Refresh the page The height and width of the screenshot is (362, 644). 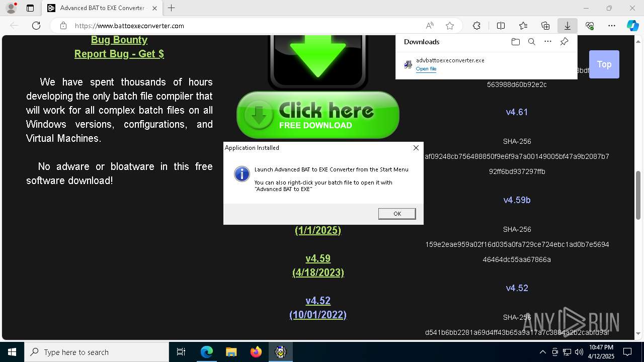36,26
